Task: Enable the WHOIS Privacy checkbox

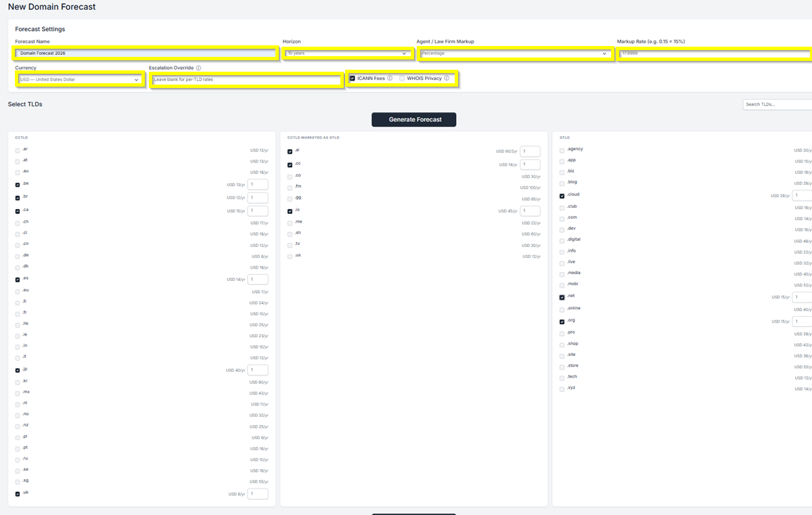Action: (402, 79)
